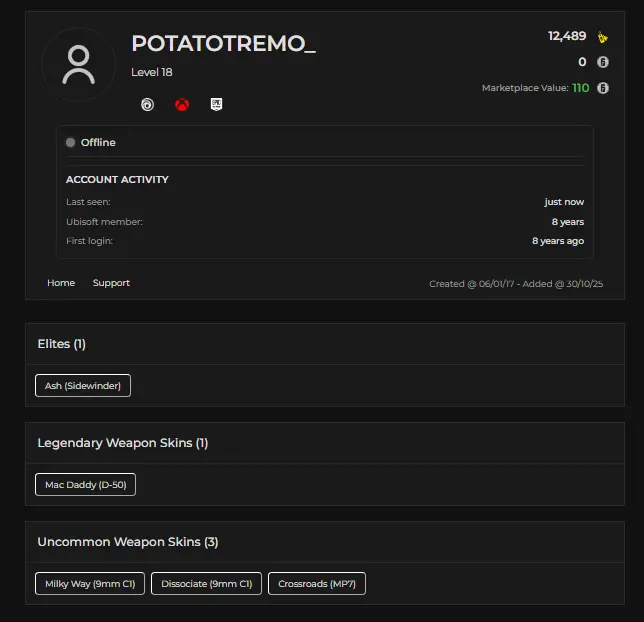Select the Crossroads (MP7) skin tag
The height and width of the screenshot is (622, 644).
[316, 584]
